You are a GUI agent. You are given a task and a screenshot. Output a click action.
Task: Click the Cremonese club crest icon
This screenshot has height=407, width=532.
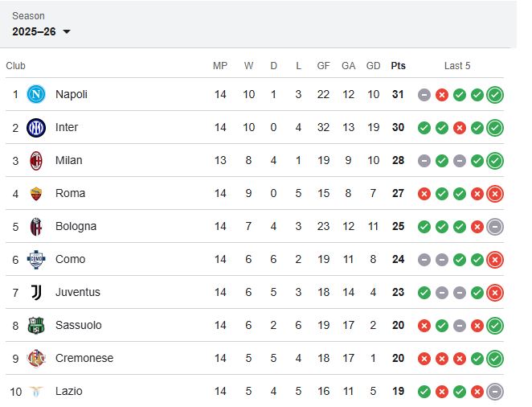[36, 358]
